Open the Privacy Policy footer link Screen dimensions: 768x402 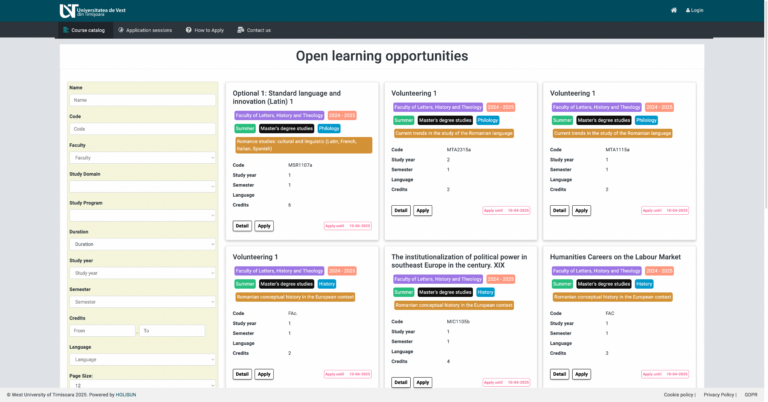pyautogui.click(x=719, y=395)
